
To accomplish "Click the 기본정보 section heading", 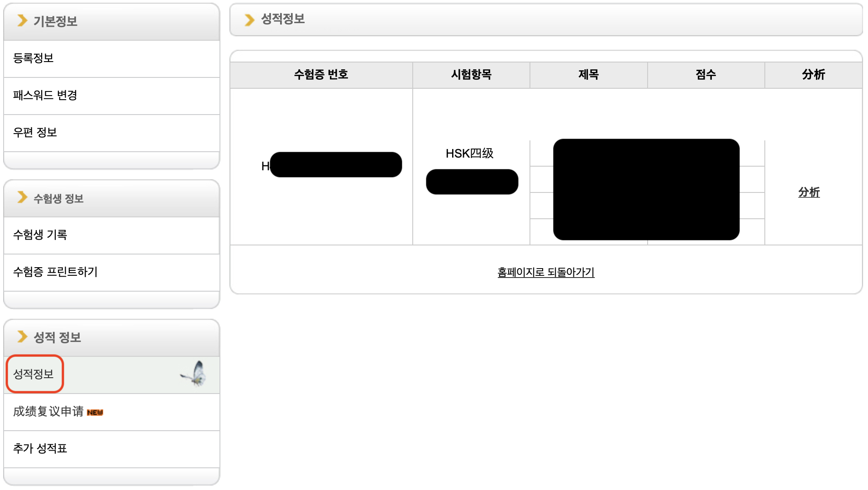I will tap(56, 21).
